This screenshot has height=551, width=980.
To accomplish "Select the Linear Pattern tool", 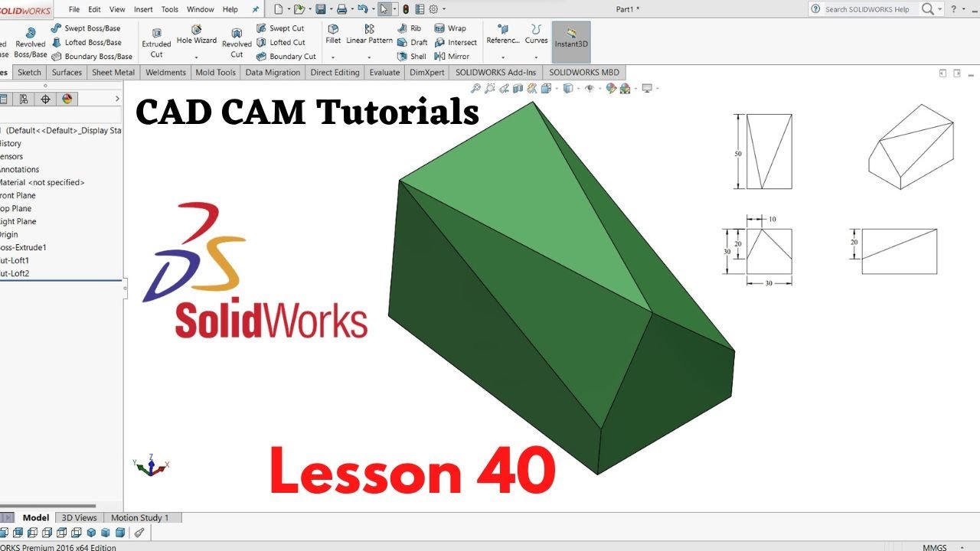I will [x=369, y=34].
